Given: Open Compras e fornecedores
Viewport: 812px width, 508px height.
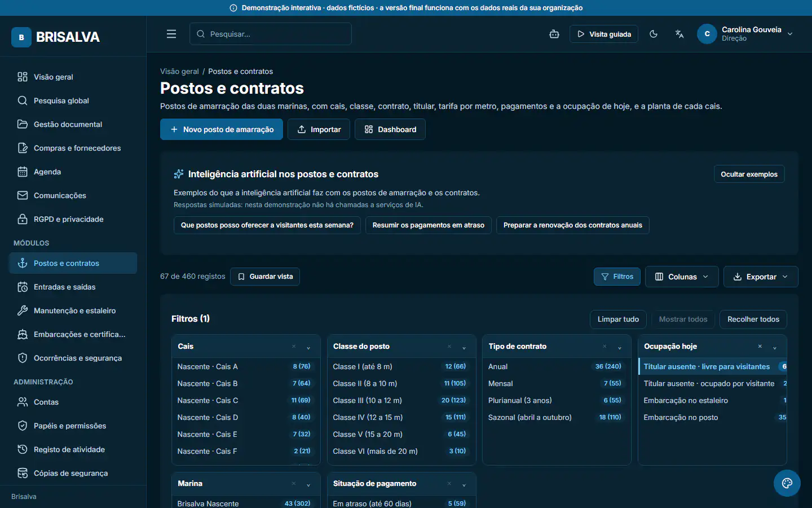Looking at the screenshot, I should [73, 148].
